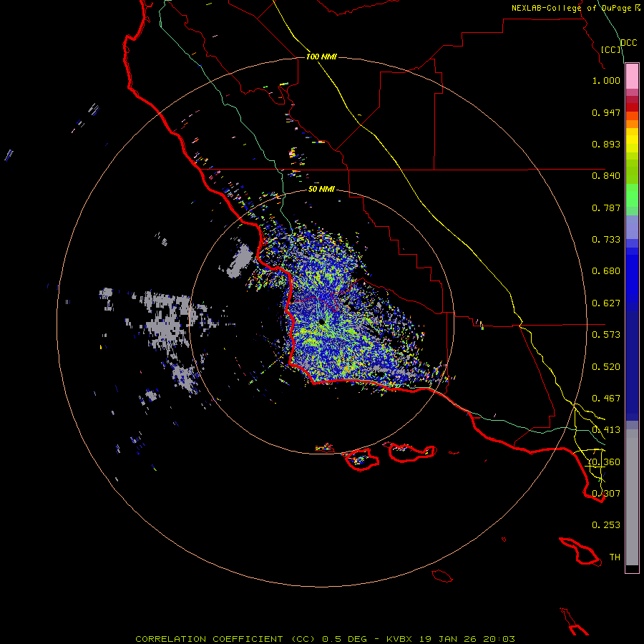This screenshot has height=644, width=644.
Task: Pick the pink swatch on the color scale
Action: [x=632, y=77]
